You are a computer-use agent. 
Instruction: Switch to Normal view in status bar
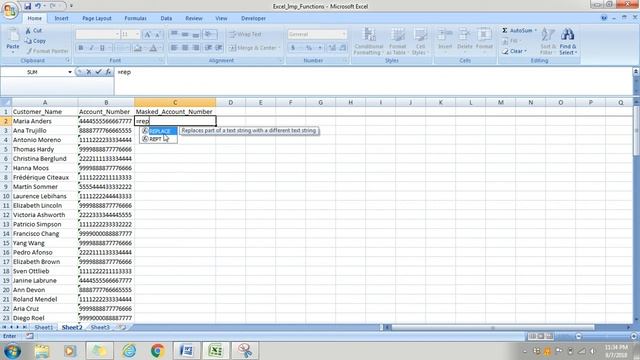[532, 336]
